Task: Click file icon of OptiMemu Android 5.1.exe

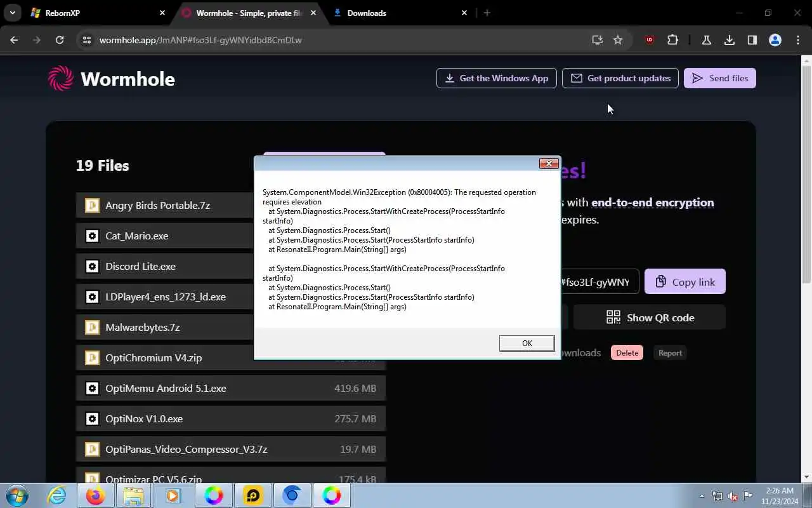Action: (x=92, y=388)
